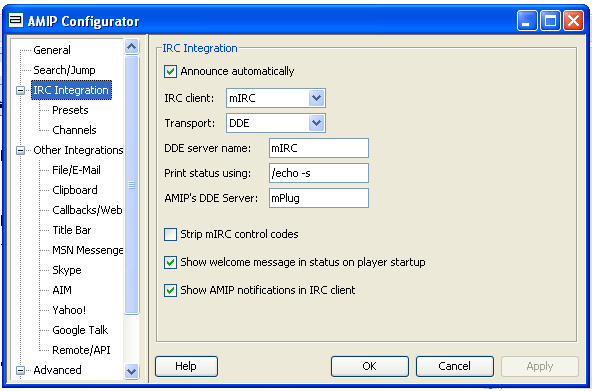The image size is (594, 391).
Task: Collapse the Advanced tree node
Action: point(20,370)
